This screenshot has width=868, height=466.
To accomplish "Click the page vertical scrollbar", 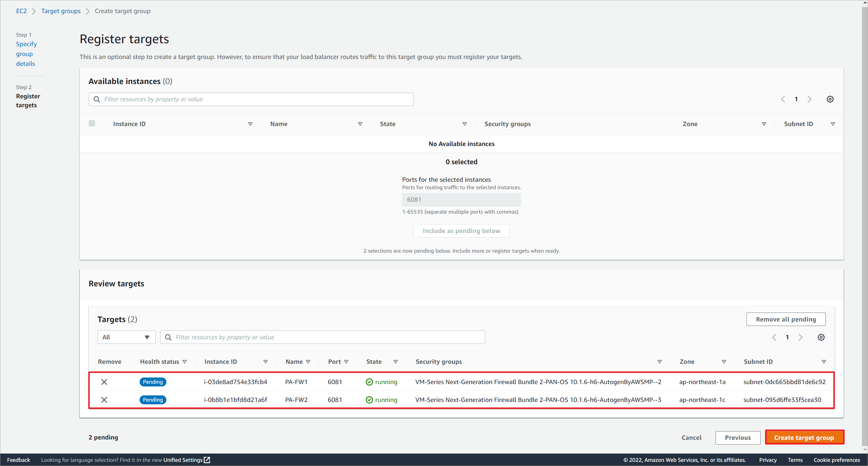I will point(865,226).
